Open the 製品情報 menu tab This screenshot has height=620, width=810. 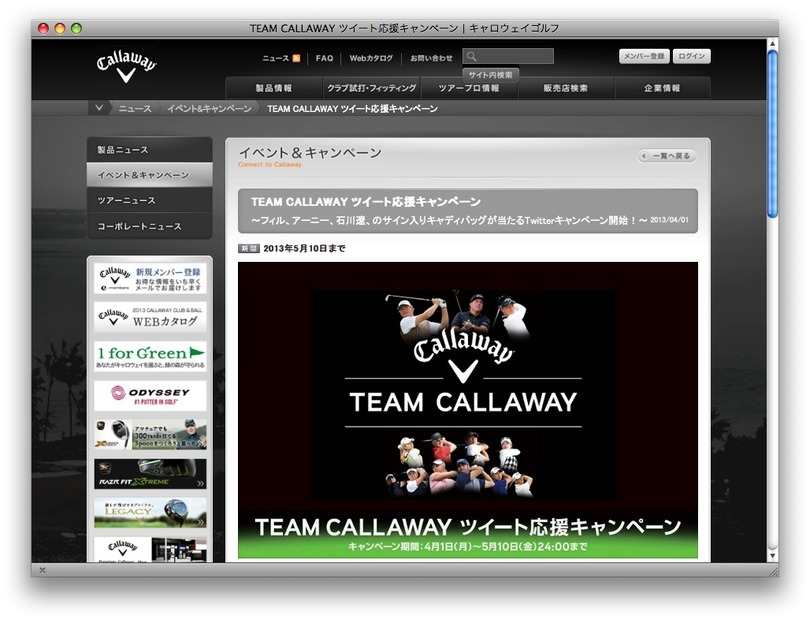pos(274,88)
